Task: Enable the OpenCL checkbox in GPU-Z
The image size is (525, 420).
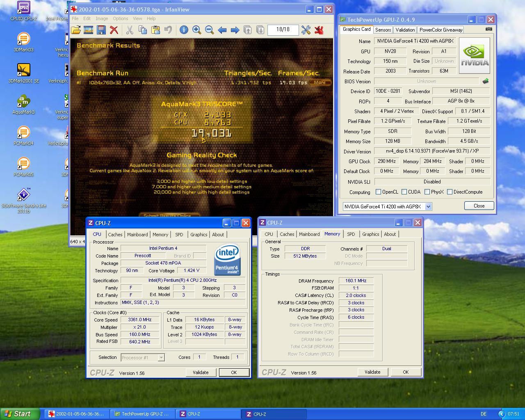Action: (379, 192)
